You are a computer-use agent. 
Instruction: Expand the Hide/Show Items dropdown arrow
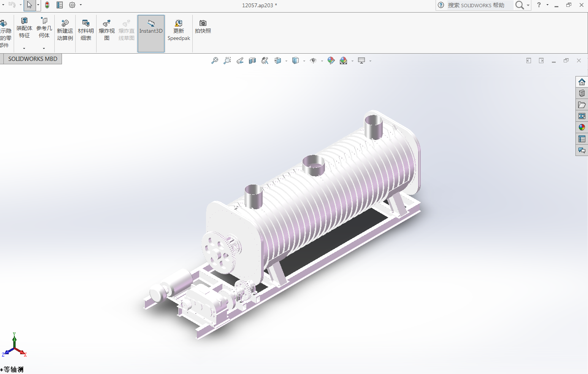tap(322, 61)
